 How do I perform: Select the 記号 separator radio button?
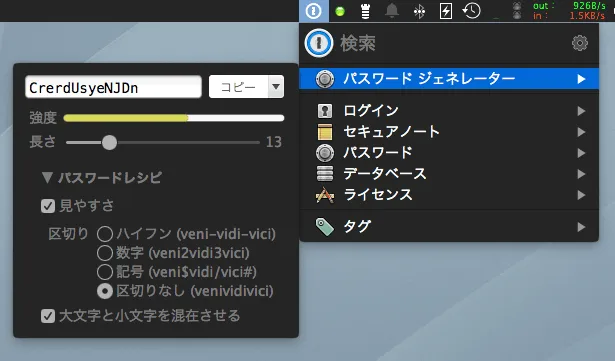pos(105,272)
